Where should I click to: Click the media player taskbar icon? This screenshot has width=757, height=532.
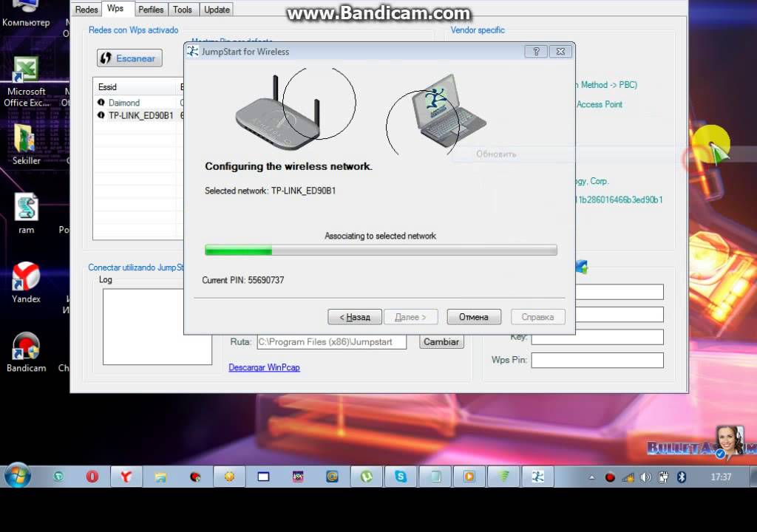point(469,477)
